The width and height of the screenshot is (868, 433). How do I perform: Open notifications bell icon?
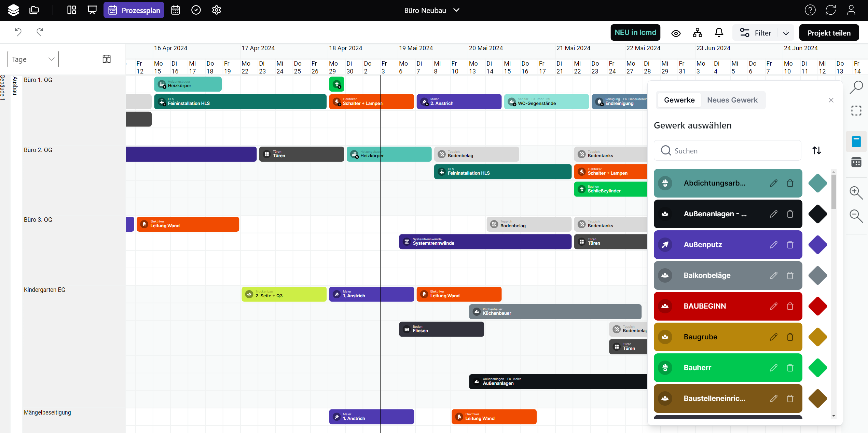[719, 33]
